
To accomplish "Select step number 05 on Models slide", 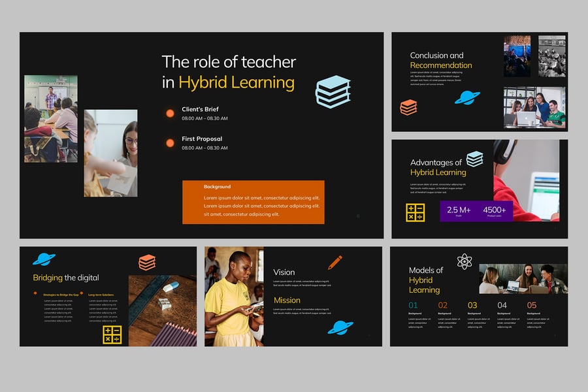I will pyautogui.click(x=531, y=305).
